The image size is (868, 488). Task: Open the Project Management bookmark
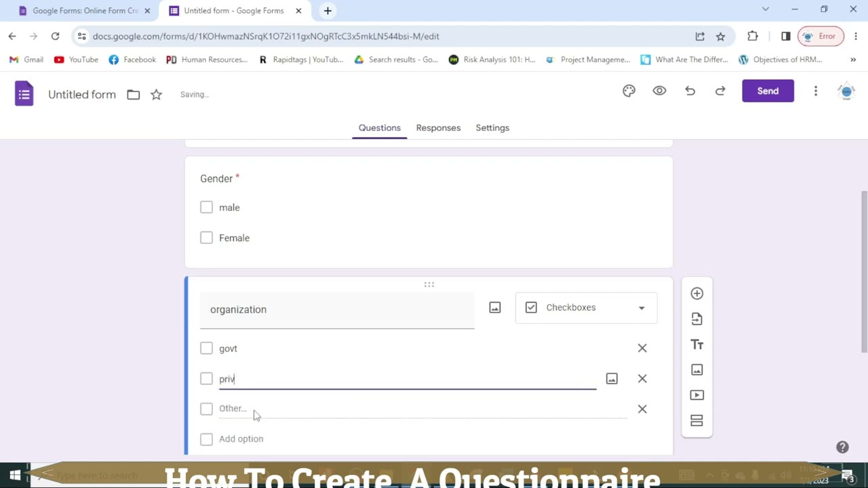588,60
